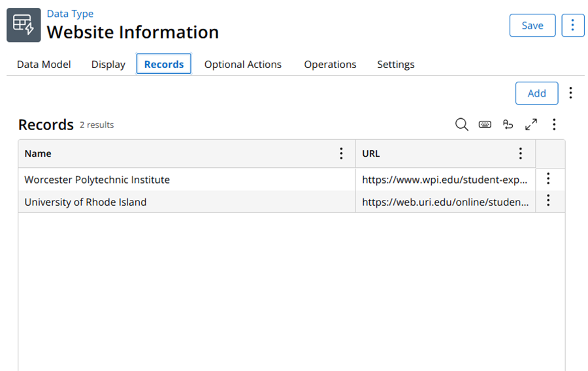Click the Name column header
Image resolution: width=588 pixels, height=371 pixels.
coord(187,153)
